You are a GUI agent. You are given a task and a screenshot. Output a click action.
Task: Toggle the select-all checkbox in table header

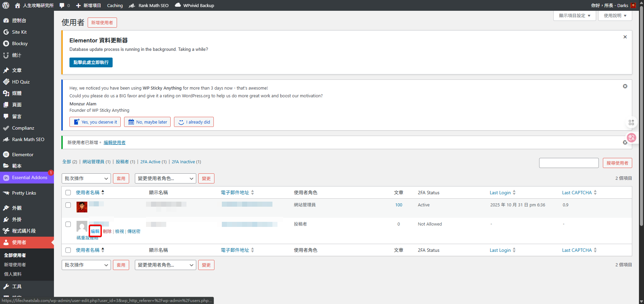tap(68, 193)
